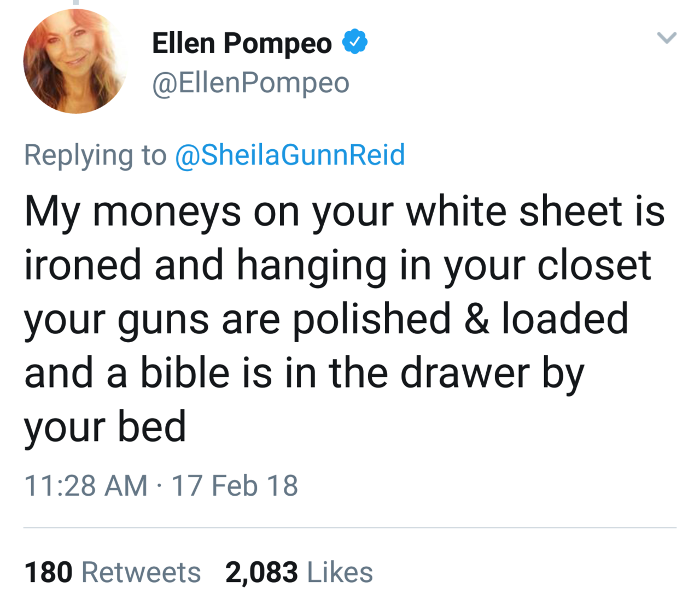Open the @SheilaGunnReid mention link
This screenshot has width=700, height=605.
point(290,155)
